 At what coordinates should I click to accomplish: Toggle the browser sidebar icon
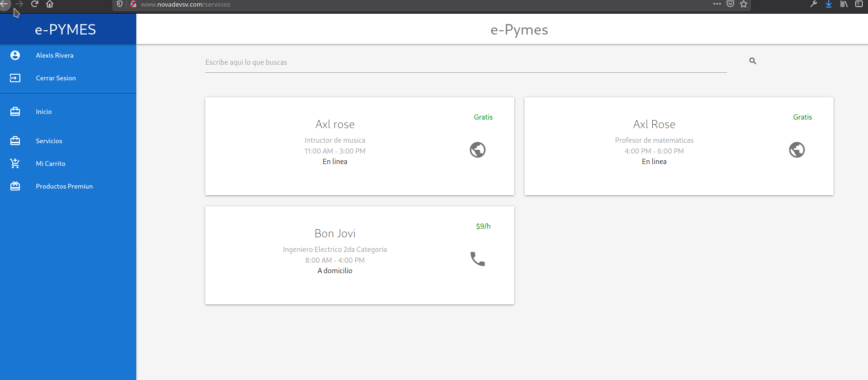click(x=859, y=4)
